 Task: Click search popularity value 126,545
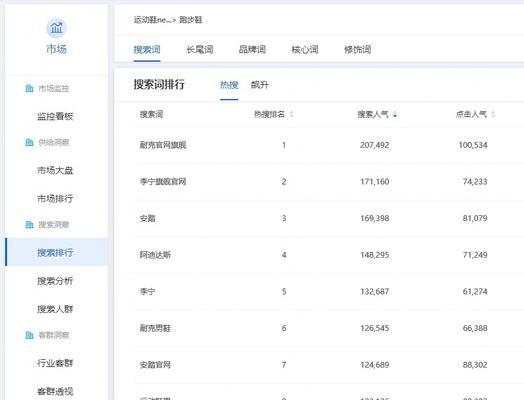pos(375,328)
